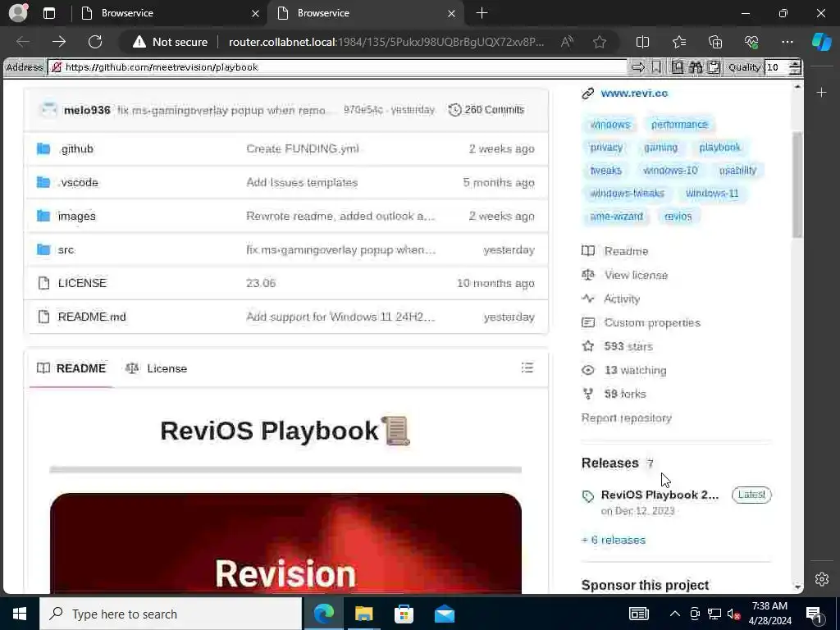Click the insecure-site icon in Address bar
Viewport: 840px width, 630px height.
tap(57, 67)
